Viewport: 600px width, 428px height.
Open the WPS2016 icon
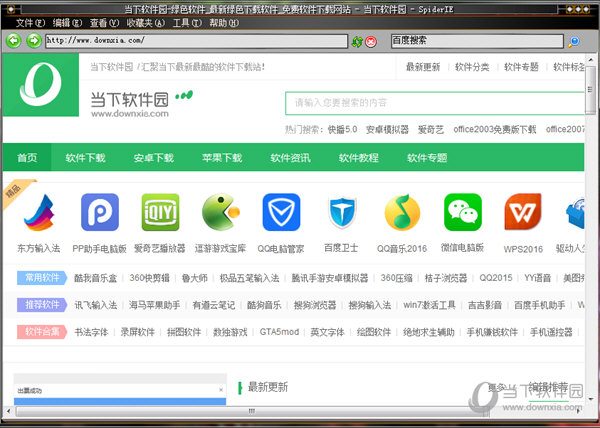(x=523, y=212)
